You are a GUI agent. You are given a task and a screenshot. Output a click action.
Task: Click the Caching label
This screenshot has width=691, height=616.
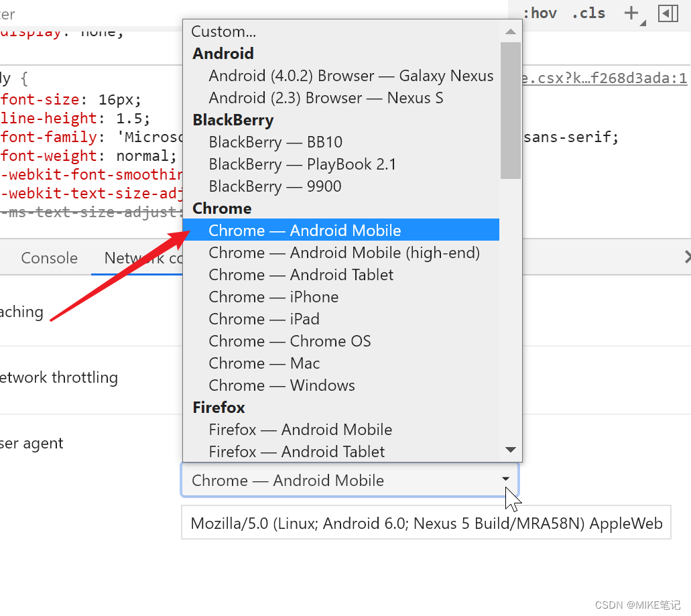pyautogui.click(x=21, y=312)
